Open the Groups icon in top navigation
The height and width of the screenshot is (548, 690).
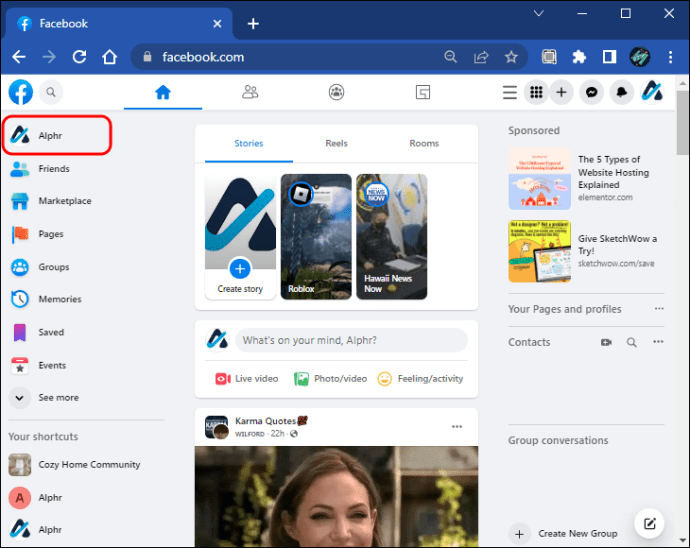(336, 92)
